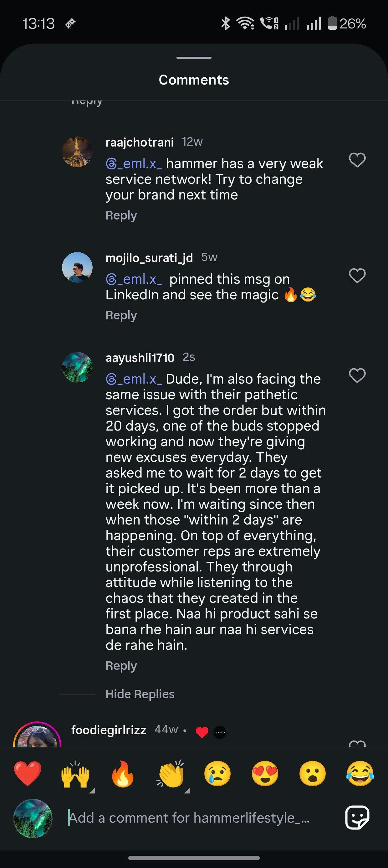
Task: Insert the heart-eyes emoji reaction
Action: click(265, 774)
